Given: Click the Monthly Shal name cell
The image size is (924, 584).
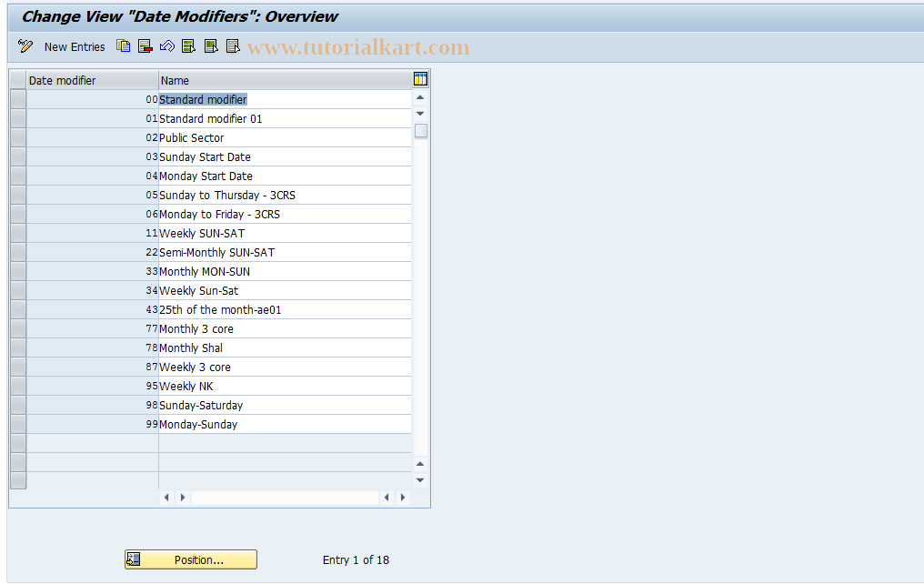Looking at the screenshot, I should (286, 347).
